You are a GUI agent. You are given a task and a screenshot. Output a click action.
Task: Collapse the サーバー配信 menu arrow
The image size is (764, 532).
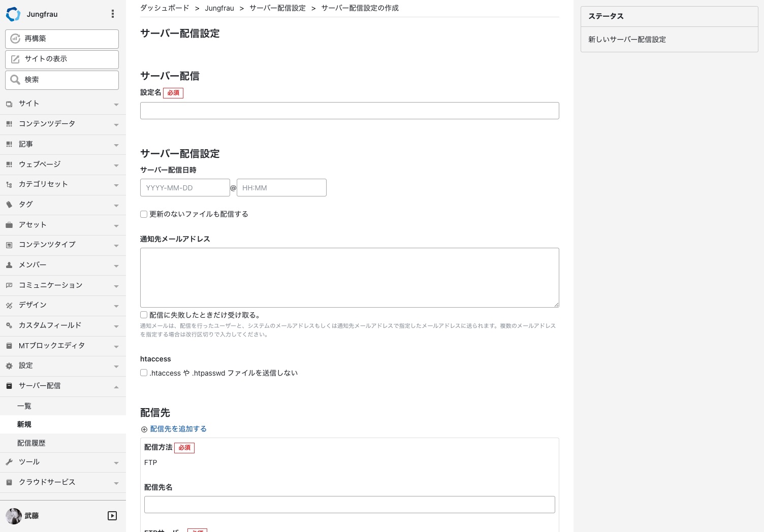(116, 387)
